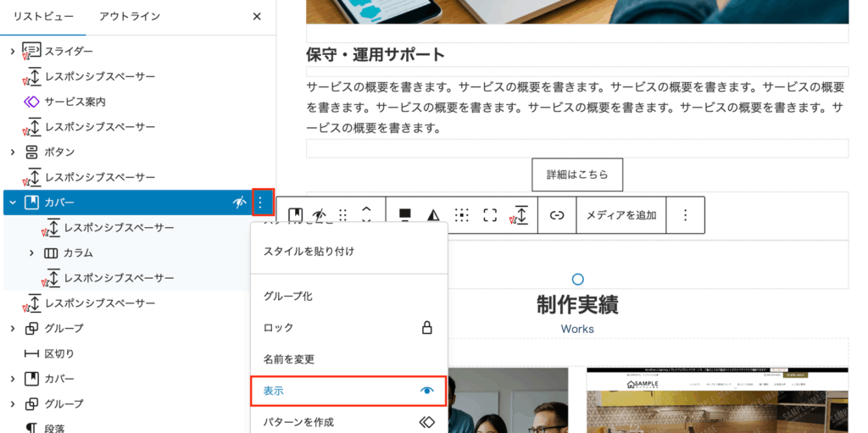
Task: Click the link icon in block toolbar
Action: click(x=557, y=215)
